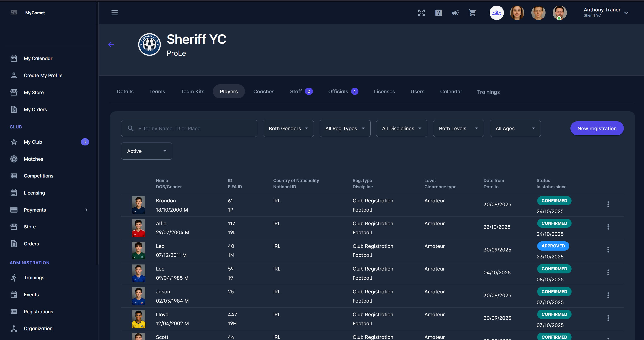
Task: Open the All Reg Types dropdown
Action: 345,128
